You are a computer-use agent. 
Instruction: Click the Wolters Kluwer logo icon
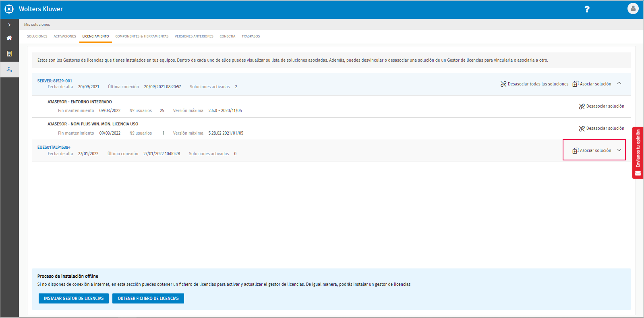(9, 9)
